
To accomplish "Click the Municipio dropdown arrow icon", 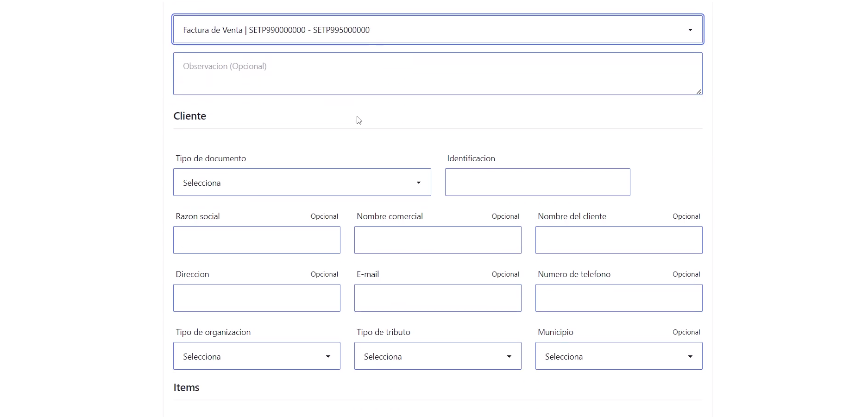I will point(690,356).
